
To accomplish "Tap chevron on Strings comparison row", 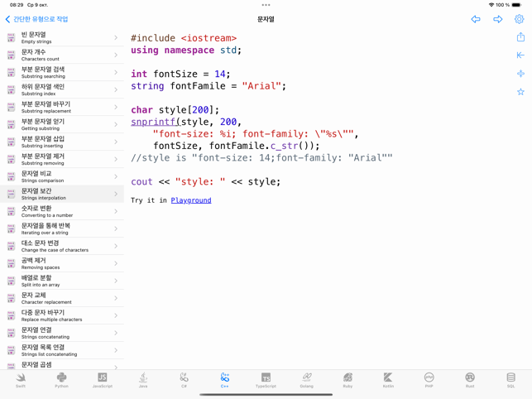I will click(116, 176).
